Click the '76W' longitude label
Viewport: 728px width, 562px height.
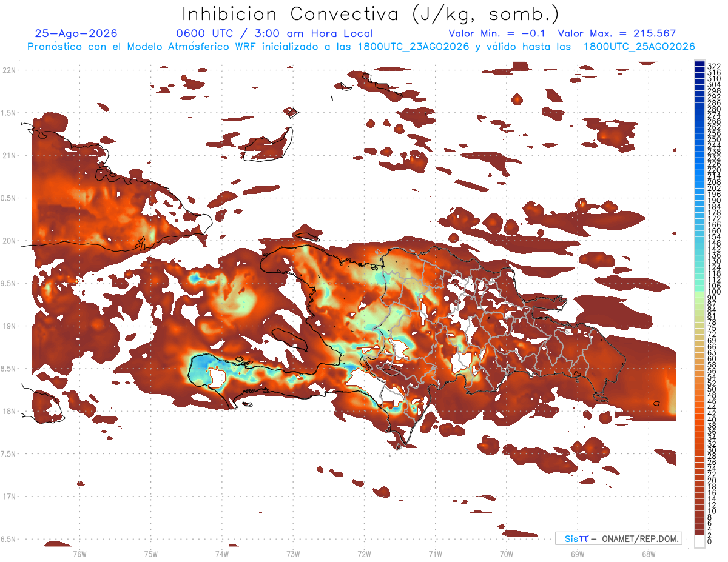79,554
